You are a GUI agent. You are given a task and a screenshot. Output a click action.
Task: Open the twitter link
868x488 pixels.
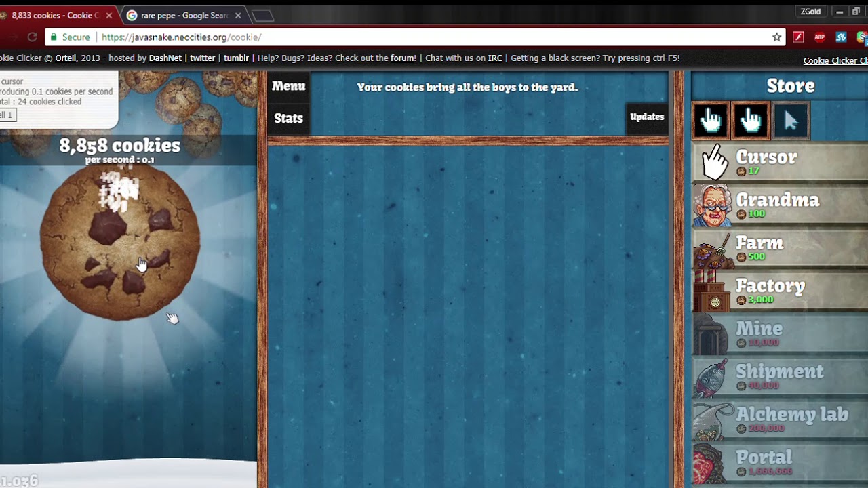202,58
